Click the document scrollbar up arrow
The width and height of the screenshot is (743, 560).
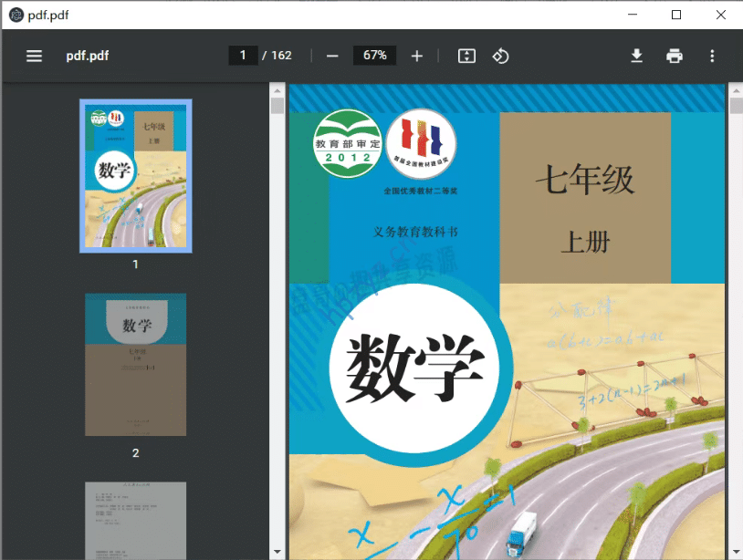(x=735, y=91)
